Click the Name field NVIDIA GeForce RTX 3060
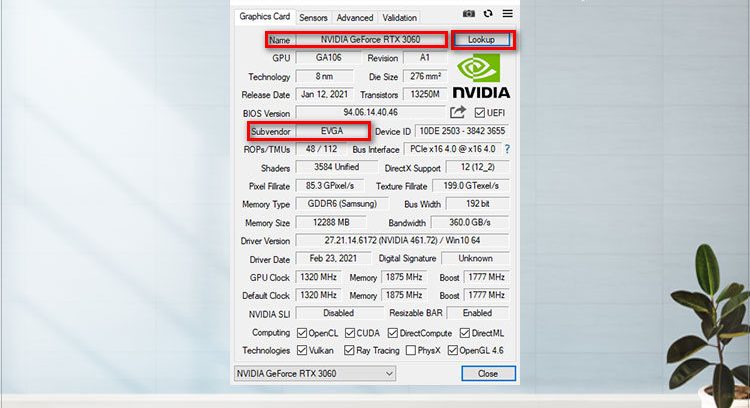 [370, 40]
